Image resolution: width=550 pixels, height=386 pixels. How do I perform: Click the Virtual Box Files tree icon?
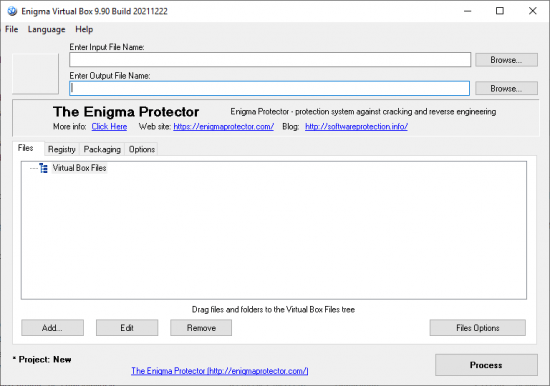(x=43, y=168)
